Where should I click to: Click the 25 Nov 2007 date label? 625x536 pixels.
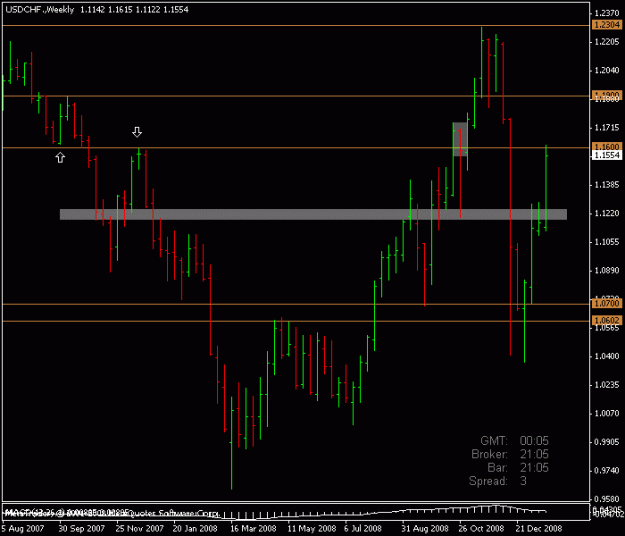coord(140,529)
